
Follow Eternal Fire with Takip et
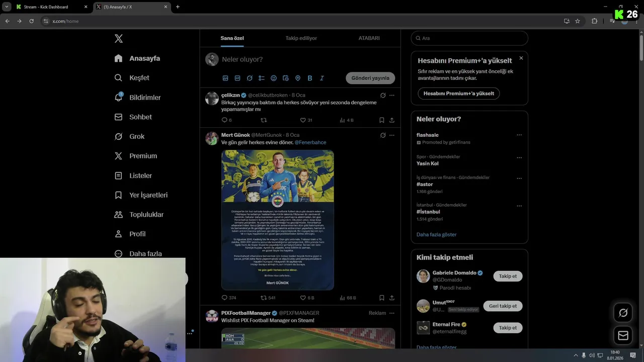click(508, 327)
